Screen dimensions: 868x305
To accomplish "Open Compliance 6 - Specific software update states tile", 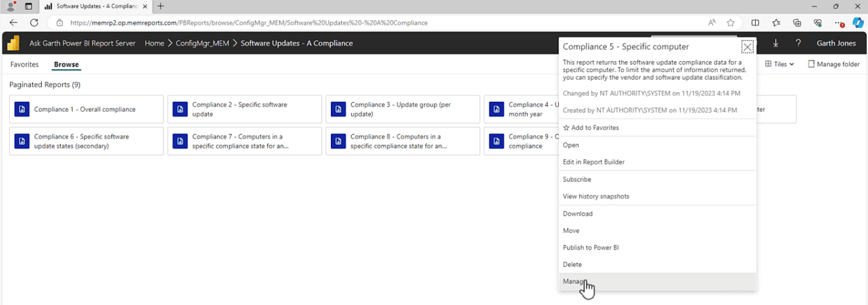I will [86, 141].
